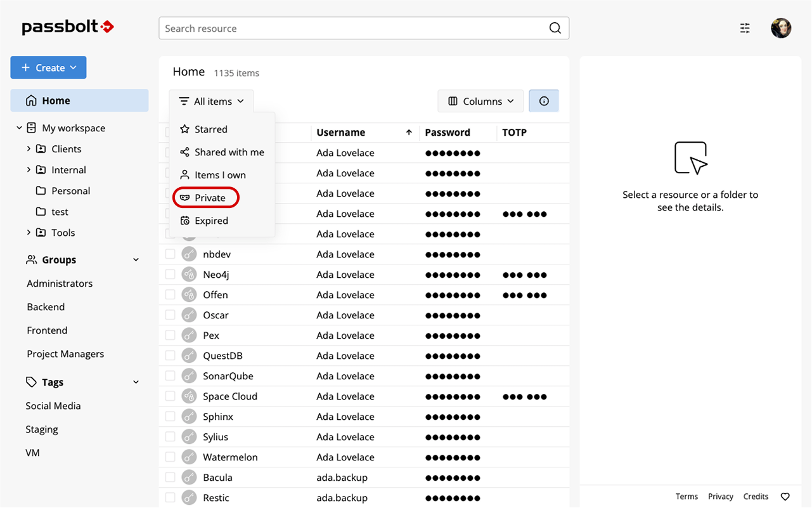Select the Shared with me filter
812x508 pixels.
point(222,152)
